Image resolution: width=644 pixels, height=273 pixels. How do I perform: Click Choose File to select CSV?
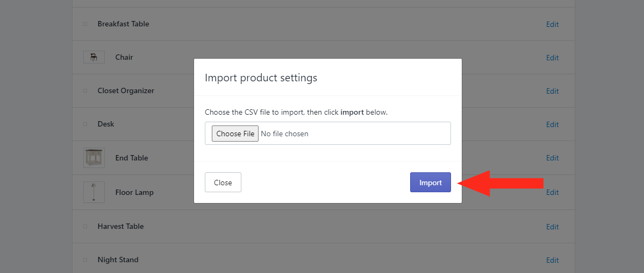(235, 134)
